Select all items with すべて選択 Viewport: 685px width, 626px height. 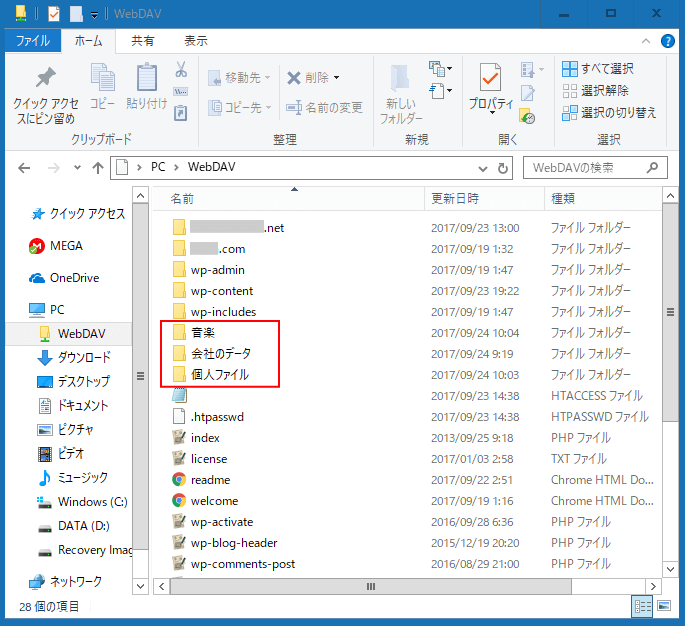click(x=598, y=69)
